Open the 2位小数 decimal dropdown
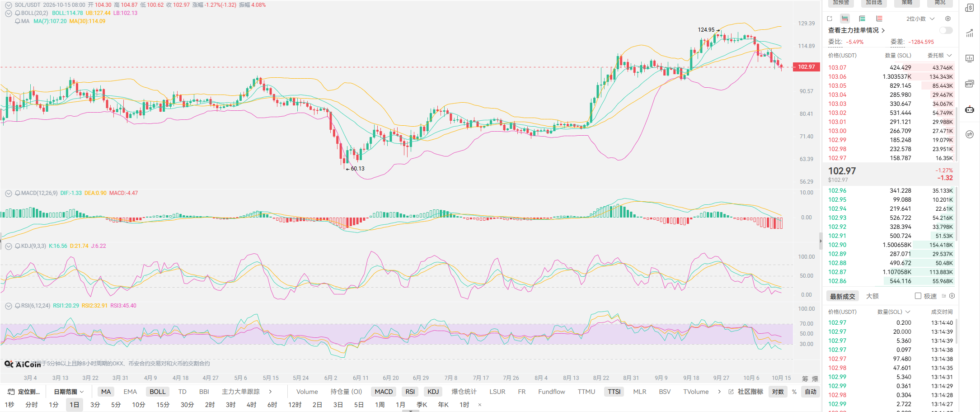The image size is (980, 412). pyautogui.click(x=920, y=19)
